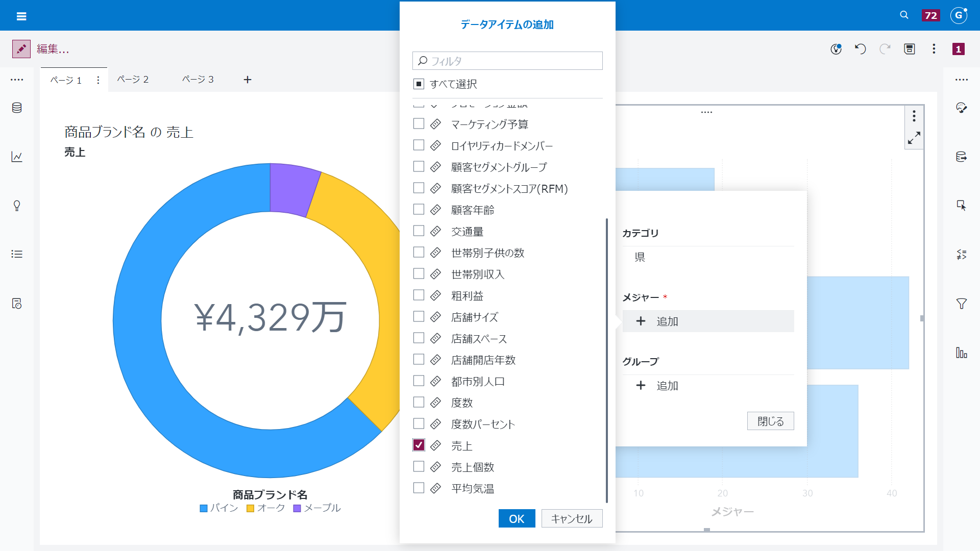The height and width of the screenshot is (551, 980).
Task: Uncheck the 売上 checkbox
Action: (x=419, y=445)
